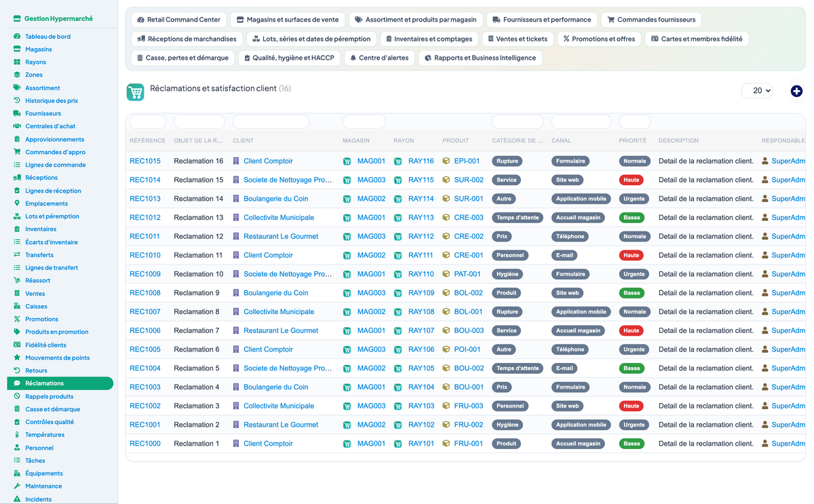Open Qualité, hygiène et HACCP tab
This screenshot has width=814, height=504.
click(x=289, y=58)
